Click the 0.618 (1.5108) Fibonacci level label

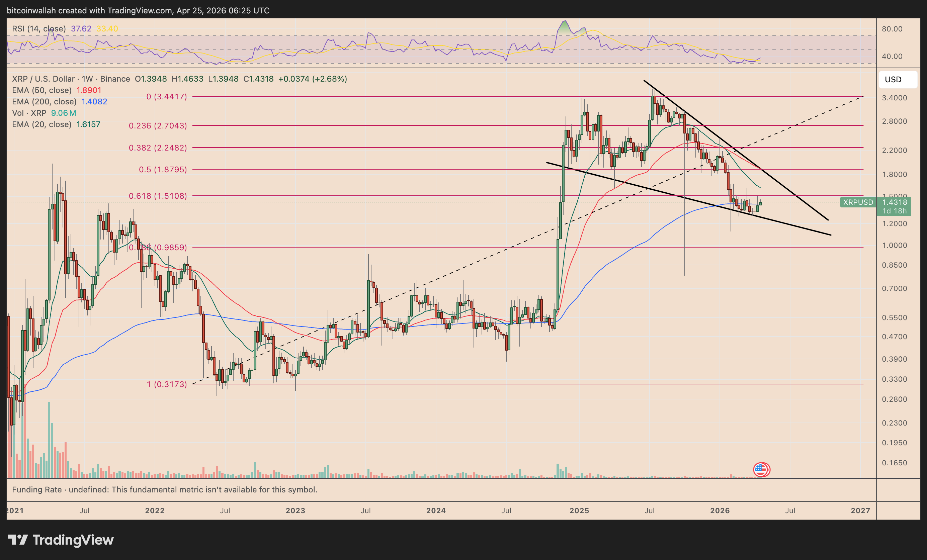point(158,196)
